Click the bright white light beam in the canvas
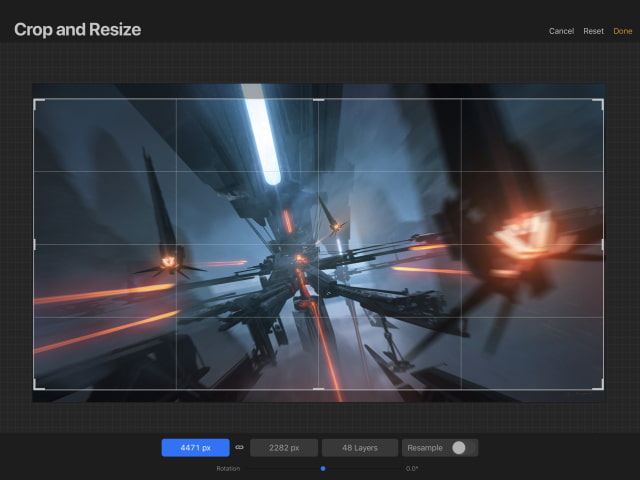The height and width of the screenshot is (480, 640). coord(263,135)
